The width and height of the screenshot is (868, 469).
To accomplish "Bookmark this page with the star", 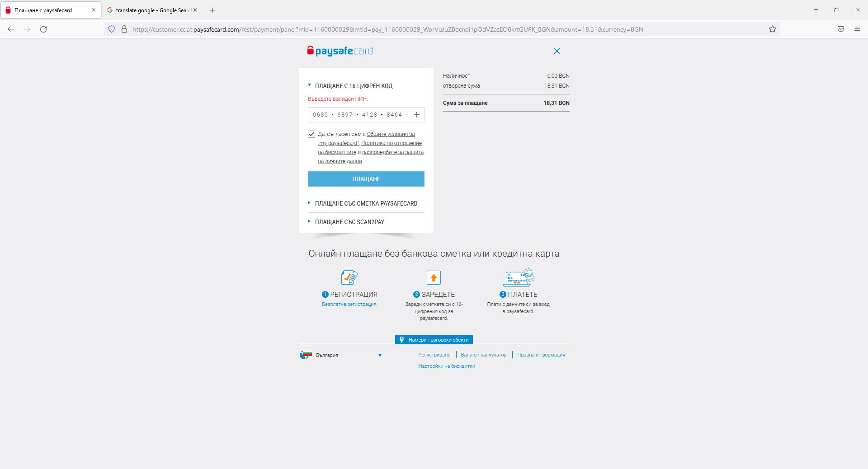I will tap(773, 29).
